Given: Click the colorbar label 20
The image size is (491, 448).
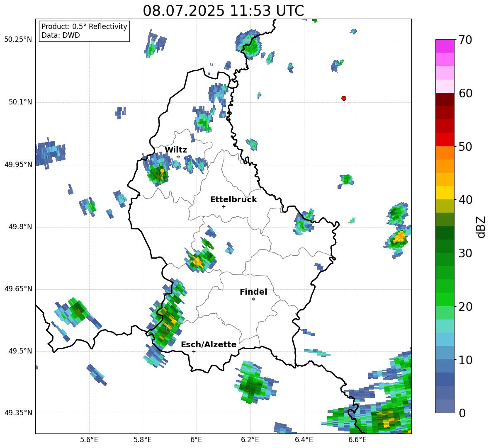Looking at the screenshot, I should (x=465, y=307).
